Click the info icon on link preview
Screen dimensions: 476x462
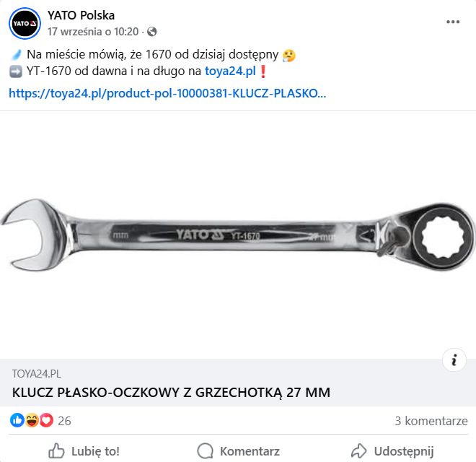tap(454, 360)
